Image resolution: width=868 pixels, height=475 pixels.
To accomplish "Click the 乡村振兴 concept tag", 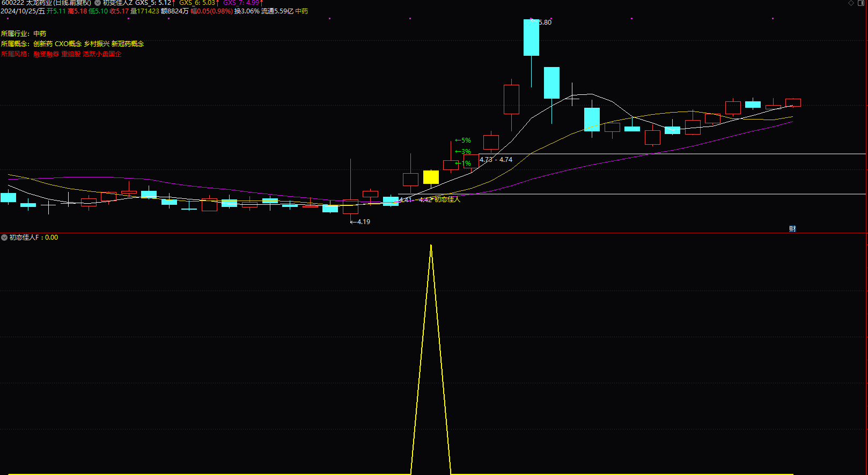I will (97, 44).
